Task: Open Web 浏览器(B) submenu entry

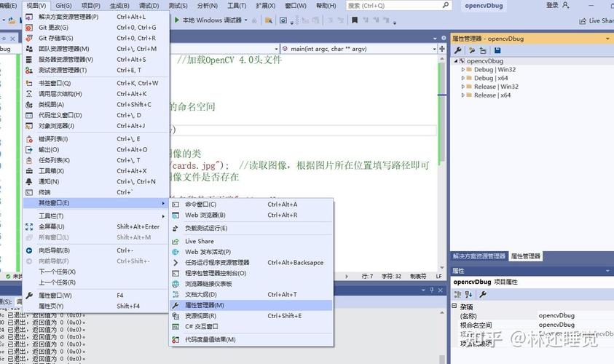Action: click(x=251, y=215)
